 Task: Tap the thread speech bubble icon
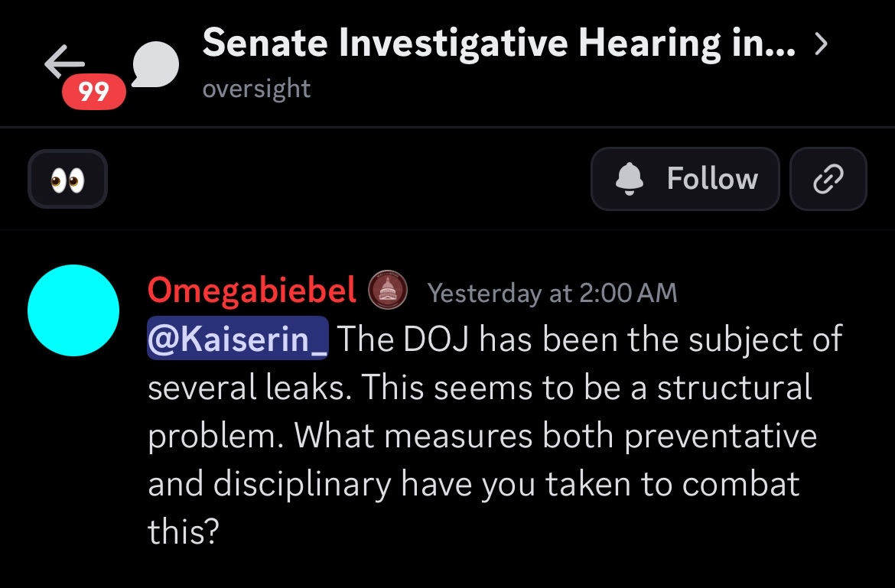155,64
